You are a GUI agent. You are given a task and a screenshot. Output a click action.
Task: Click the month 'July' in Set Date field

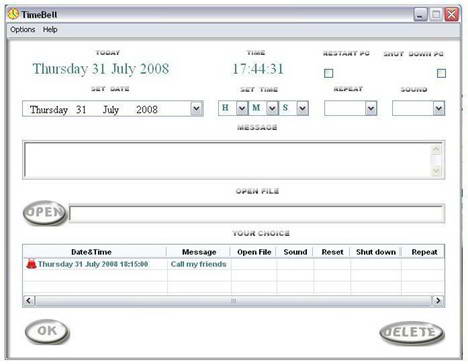111,109
